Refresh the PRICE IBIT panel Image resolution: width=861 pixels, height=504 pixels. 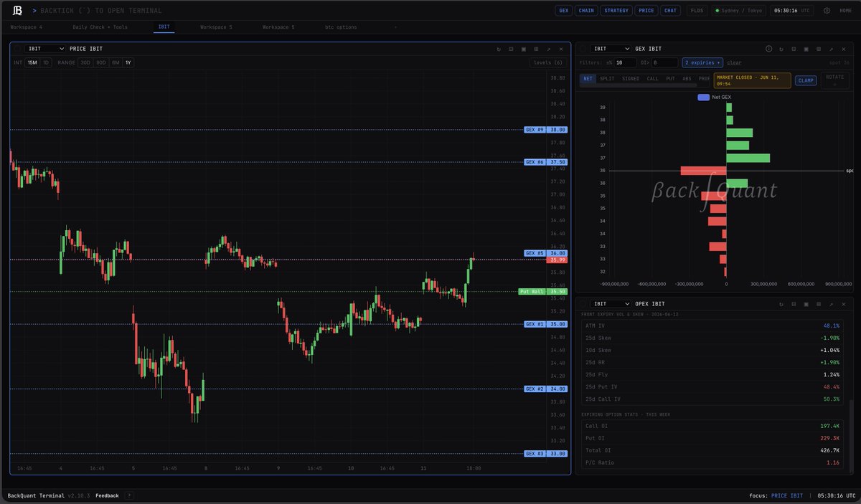click(499, 49)
